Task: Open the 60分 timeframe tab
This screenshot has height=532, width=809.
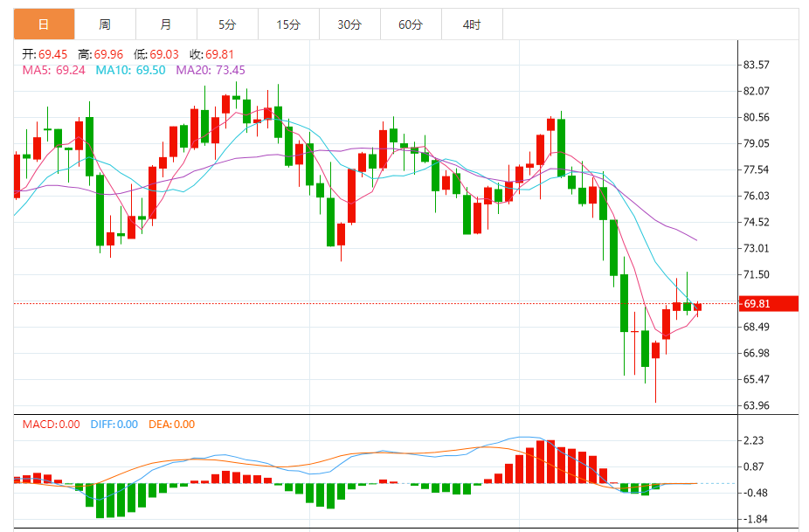Action: 411,24
